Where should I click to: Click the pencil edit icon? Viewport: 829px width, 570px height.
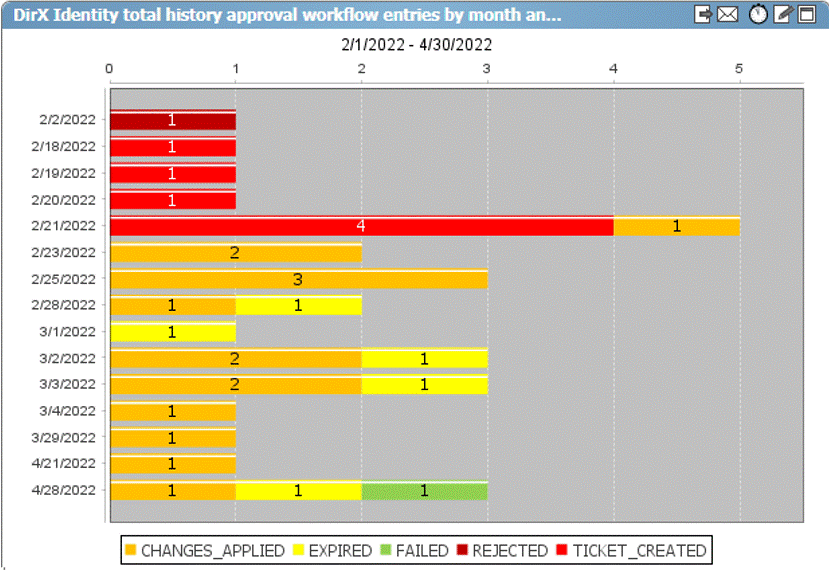pyautogui.click(x=783, y=14)
